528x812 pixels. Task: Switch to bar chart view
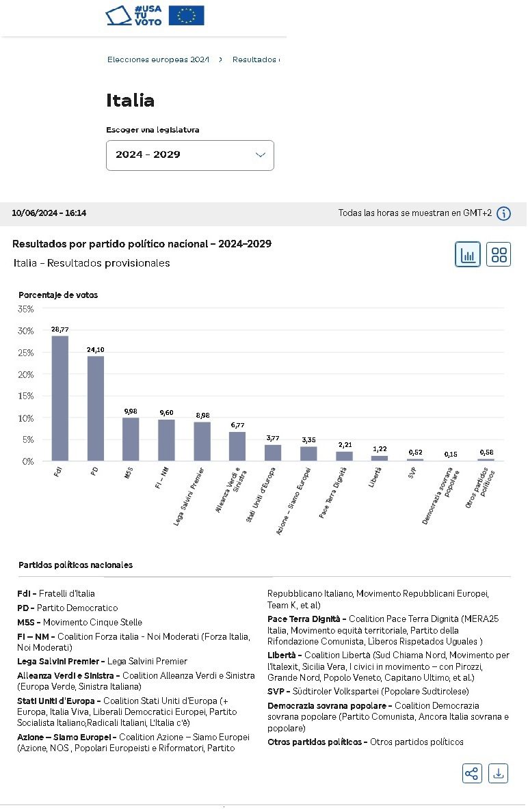pos(468,255)
